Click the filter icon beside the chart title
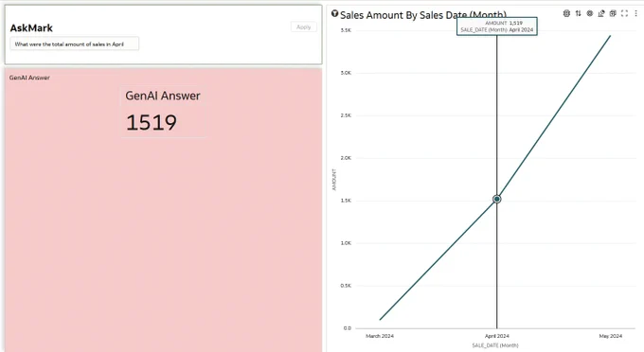The width and height of the screenshot is (644, 352). pos(334,14)
